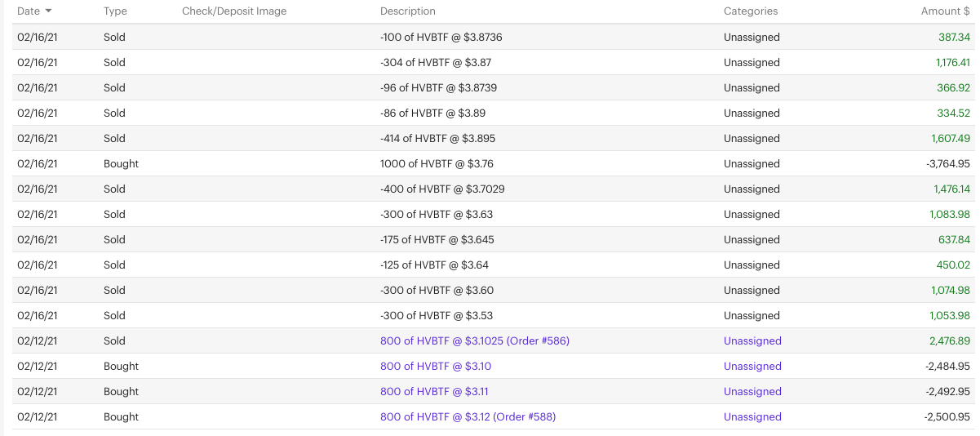Sort by the Type column header
The image size is (980, 436).
(x=115, y=11)
